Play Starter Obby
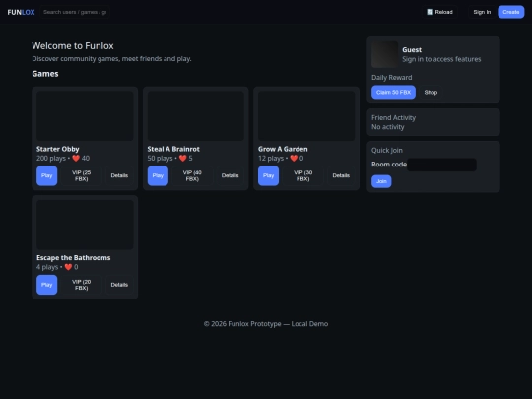The width and height of the screenshot is (532, 399). 47,175
